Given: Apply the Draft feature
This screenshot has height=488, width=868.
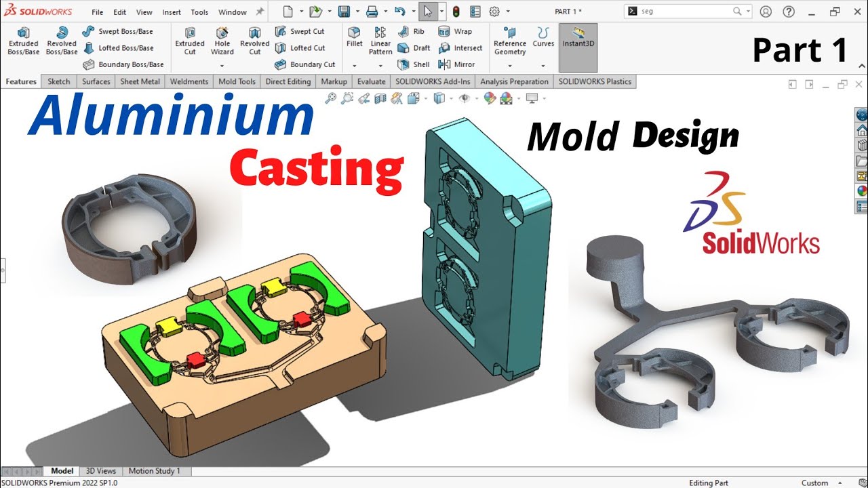Looking at the screenshot, I should (x=414, y=48).
